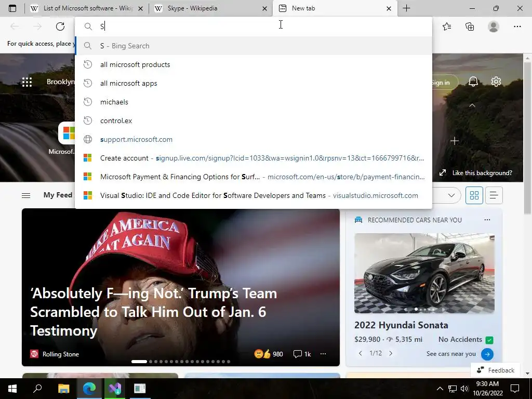Open the support.microsoft.com suggestion

click(254, 139)
